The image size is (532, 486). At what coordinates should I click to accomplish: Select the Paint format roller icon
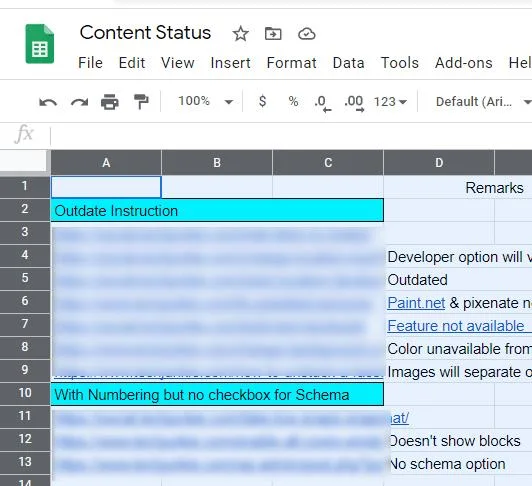pyautogui.click(x=141, y=102)
